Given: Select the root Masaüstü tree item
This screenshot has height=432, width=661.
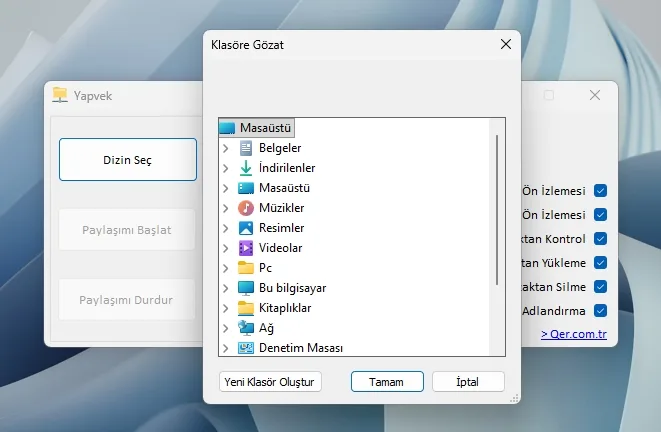Looking at the screenshot, I should 265,128.
